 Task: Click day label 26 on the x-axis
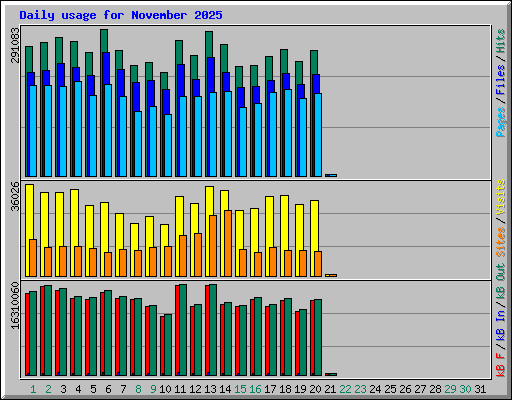pos(405,389)
